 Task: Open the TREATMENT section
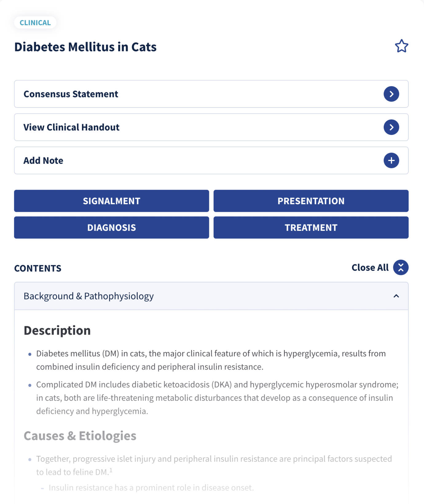tap(311, 228)
